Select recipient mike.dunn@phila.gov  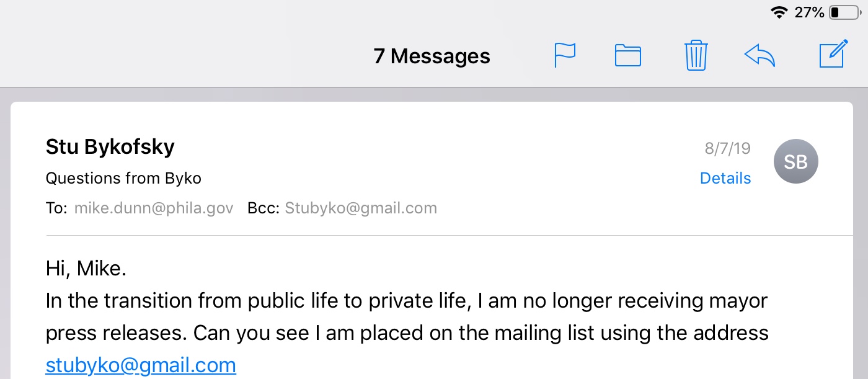(x=154, y=208)
